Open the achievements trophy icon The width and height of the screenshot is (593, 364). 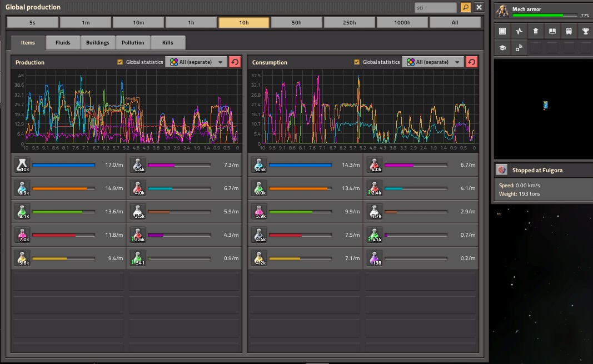(x=585, y=31)
